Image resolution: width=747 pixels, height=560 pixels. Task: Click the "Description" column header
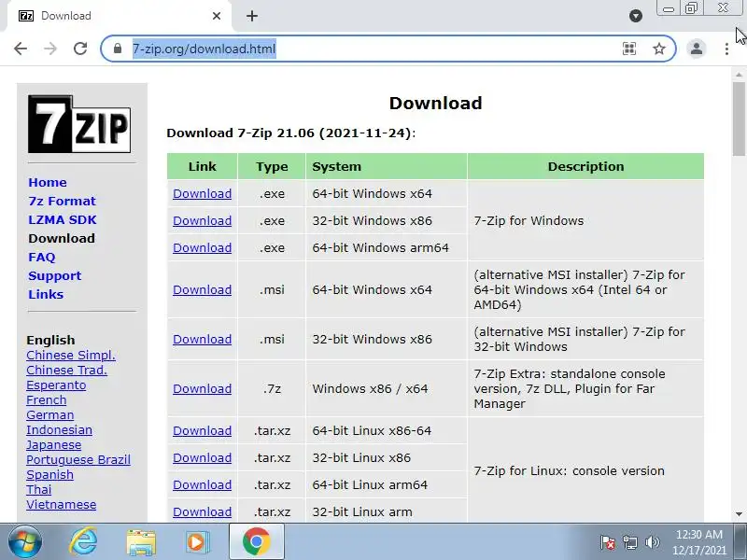585,167
